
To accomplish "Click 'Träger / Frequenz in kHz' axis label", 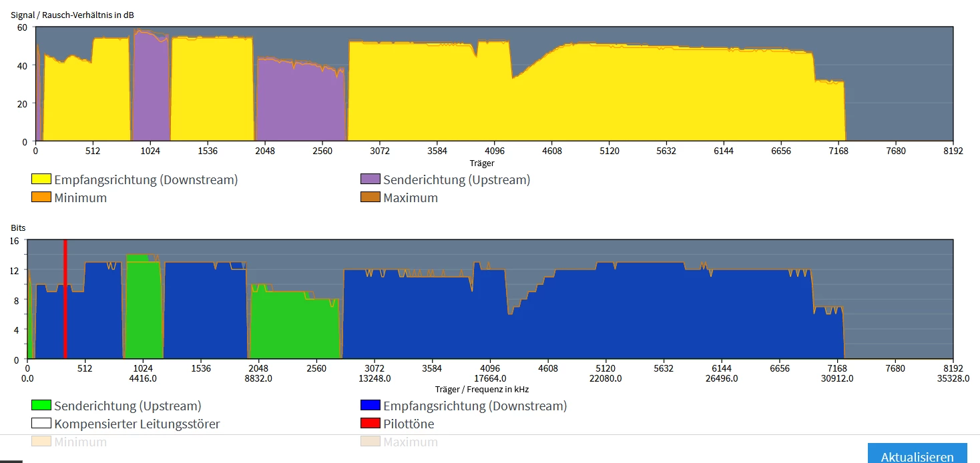I will (482, 390).
